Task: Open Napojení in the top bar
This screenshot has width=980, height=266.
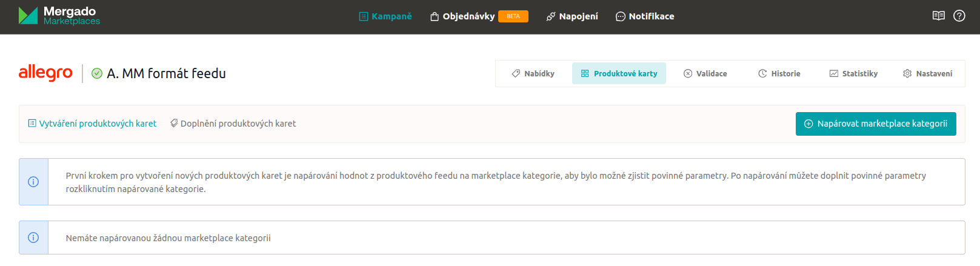Action: point(572,16)
